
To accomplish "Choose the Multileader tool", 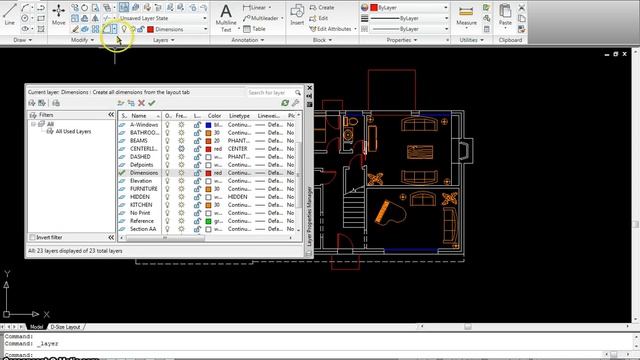I will [x=261, y=18].
